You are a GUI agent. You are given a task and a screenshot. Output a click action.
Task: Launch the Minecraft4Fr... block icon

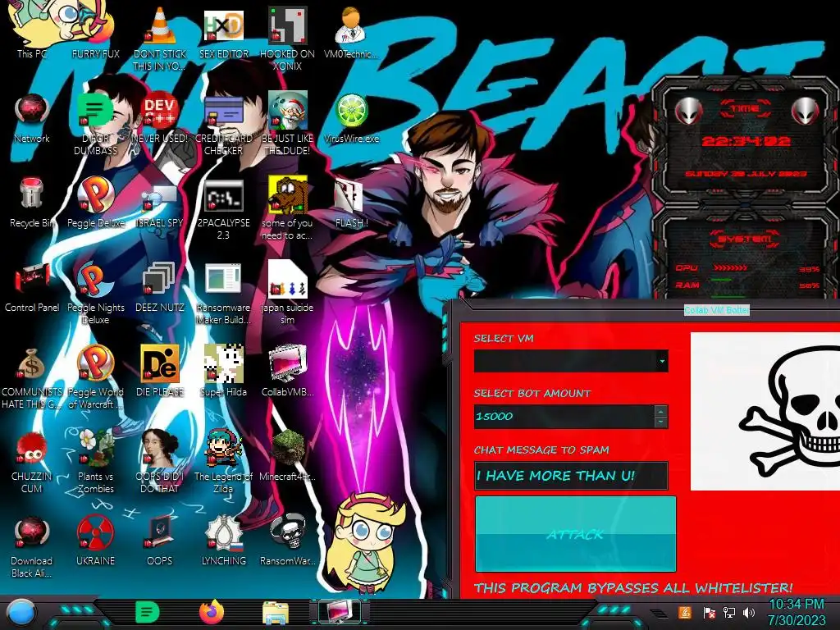click(288, 455)
